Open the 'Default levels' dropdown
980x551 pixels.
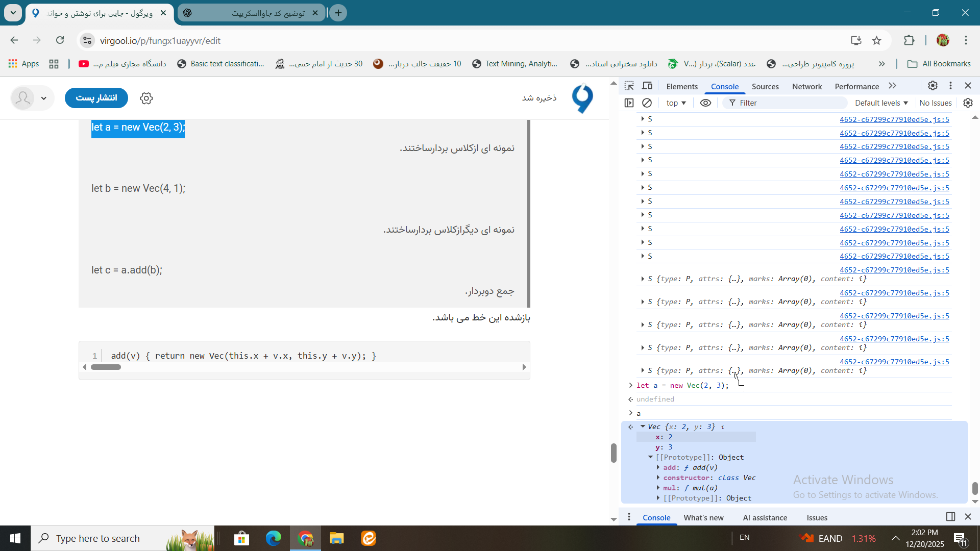881,103
